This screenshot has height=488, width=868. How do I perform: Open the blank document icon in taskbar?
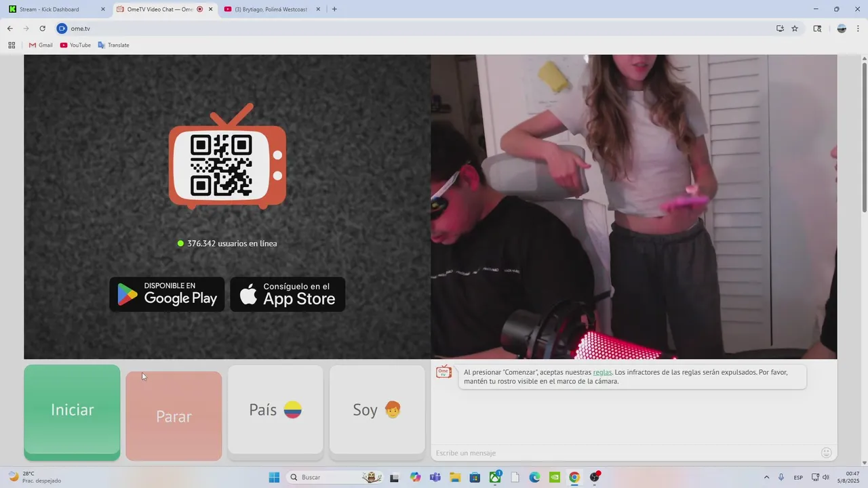[515, 477]
